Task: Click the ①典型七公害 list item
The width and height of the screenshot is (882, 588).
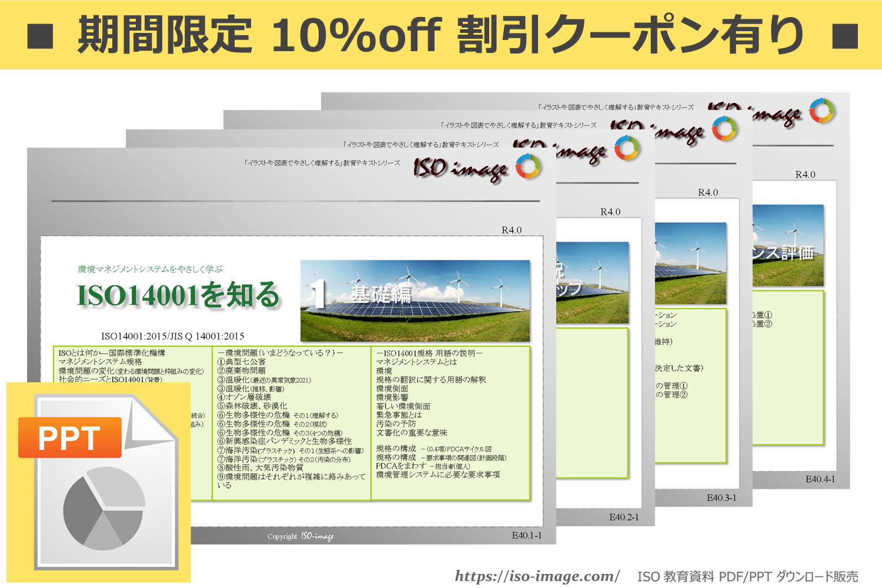Action: click(242, 362)
